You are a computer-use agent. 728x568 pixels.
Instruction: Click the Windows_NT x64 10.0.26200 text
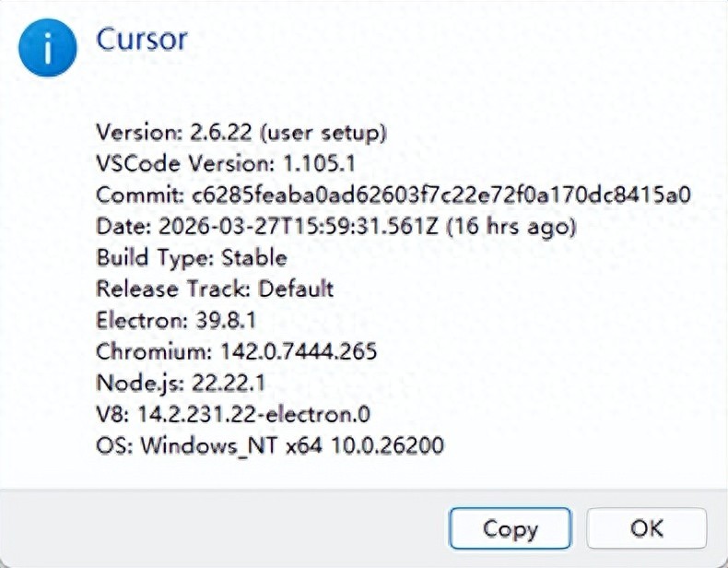pyautogui.click(x=292, y=445)
